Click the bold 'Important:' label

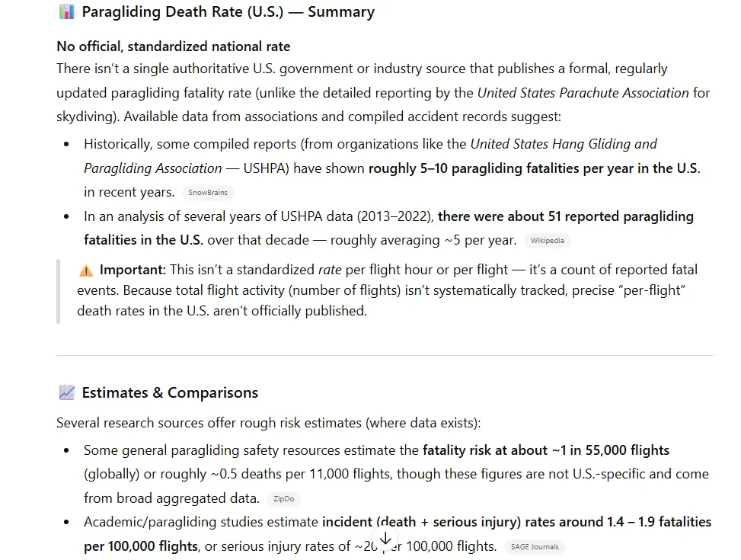coord(133,270)
